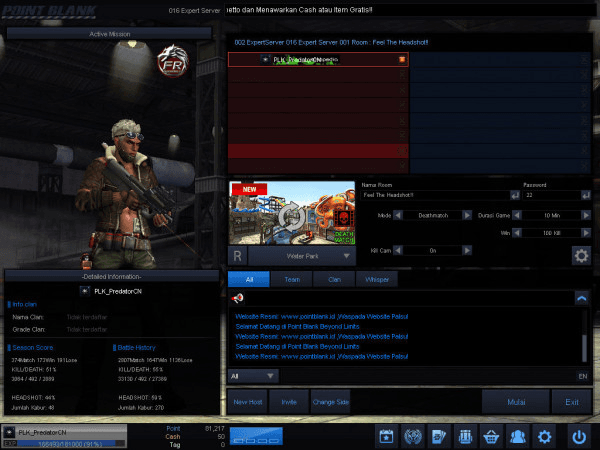Toggle Kill Cam with right arrow
The image size is (600, 450).
tap(468, 250)
